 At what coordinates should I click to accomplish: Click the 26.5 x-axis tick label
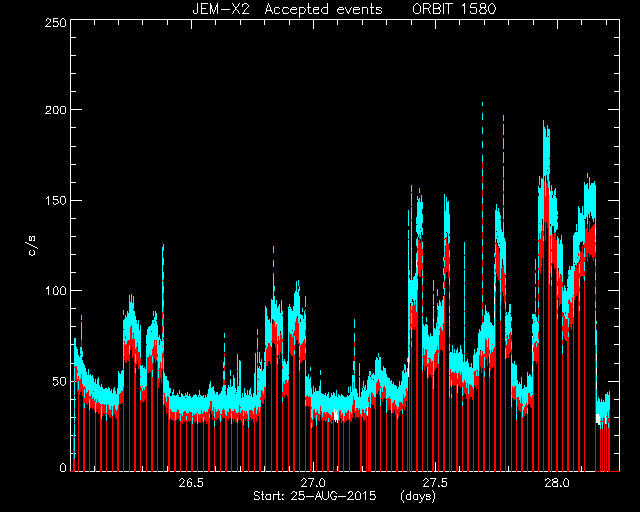[191, 483]
